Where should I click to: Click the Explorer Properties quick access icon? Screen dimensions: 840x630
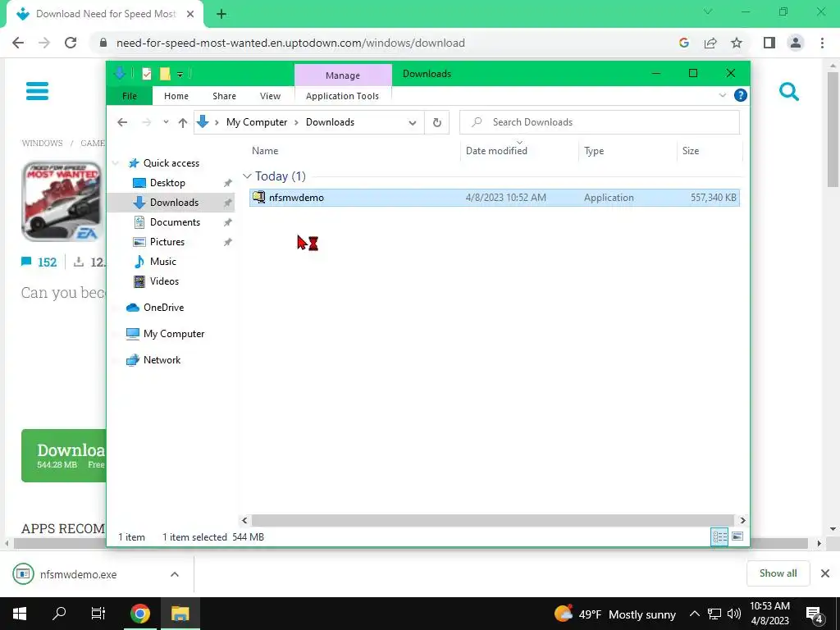click(x=147, y=74)
